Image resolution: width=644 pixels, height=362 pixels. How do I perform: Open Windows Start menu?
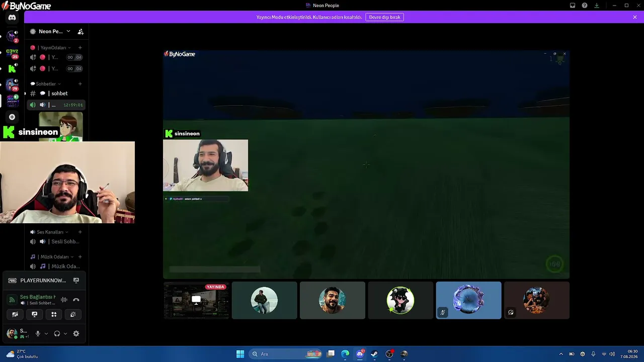(x=240, y=354)
